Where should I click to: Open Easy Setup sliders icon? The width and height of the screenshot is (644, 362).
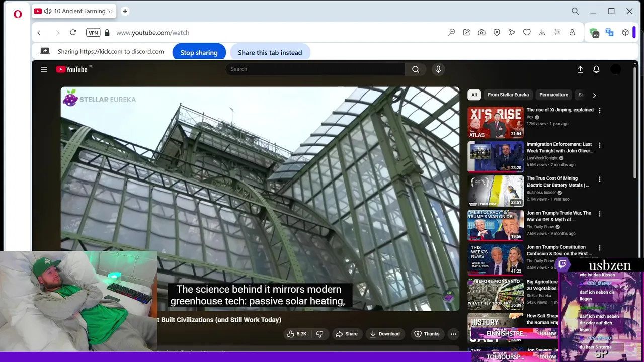click(x=557, y=33)
